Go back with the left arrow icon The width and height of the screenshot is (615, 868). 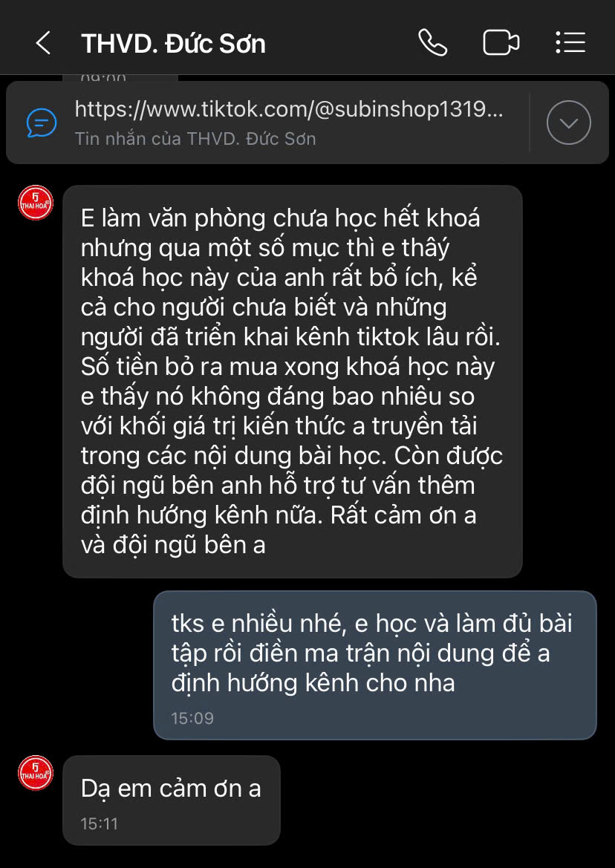43,42
